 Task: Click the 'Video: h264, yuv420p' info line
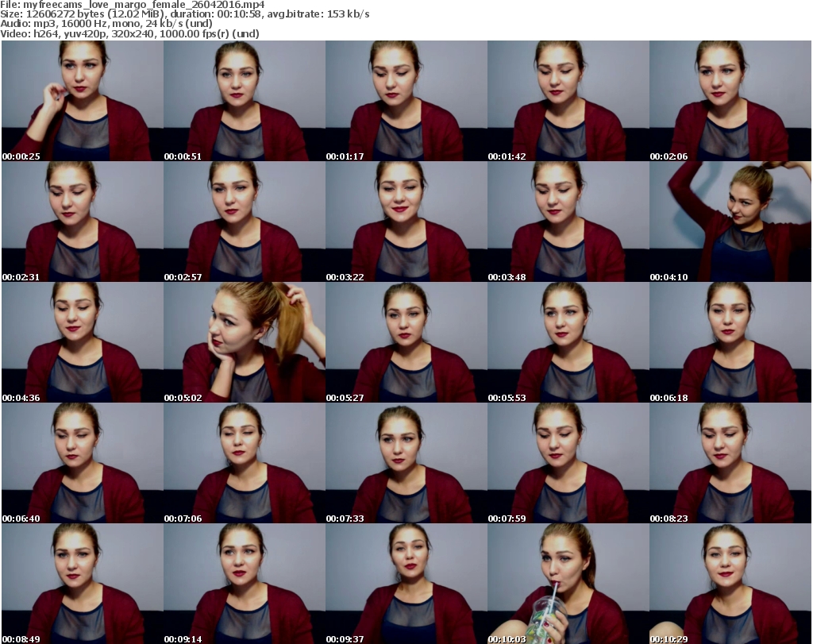tap(129, 33)
